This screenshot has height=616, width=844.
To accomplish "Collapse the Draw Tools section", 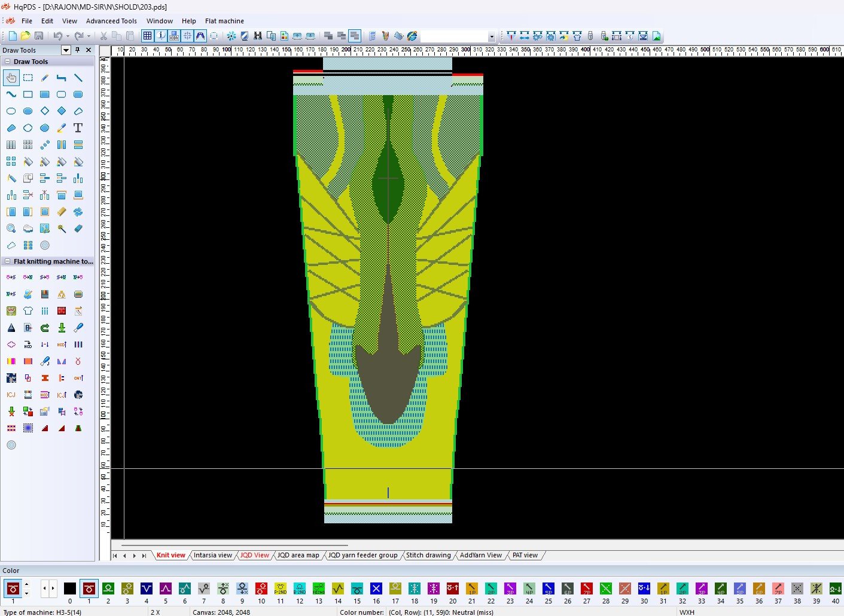I will [x=8, y=62].
